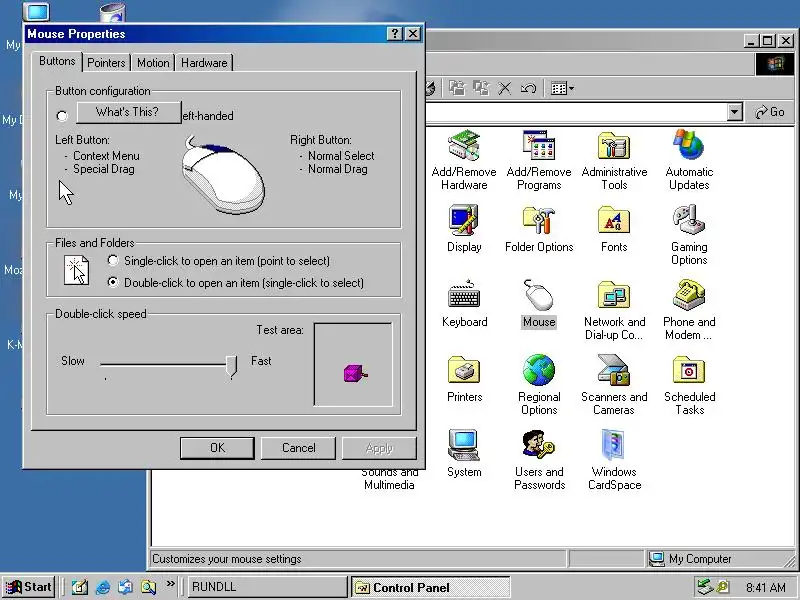Screen dimensions: 800x600
Task: Switch to RUNDLL taskbar button
Action: pos(265,587)
